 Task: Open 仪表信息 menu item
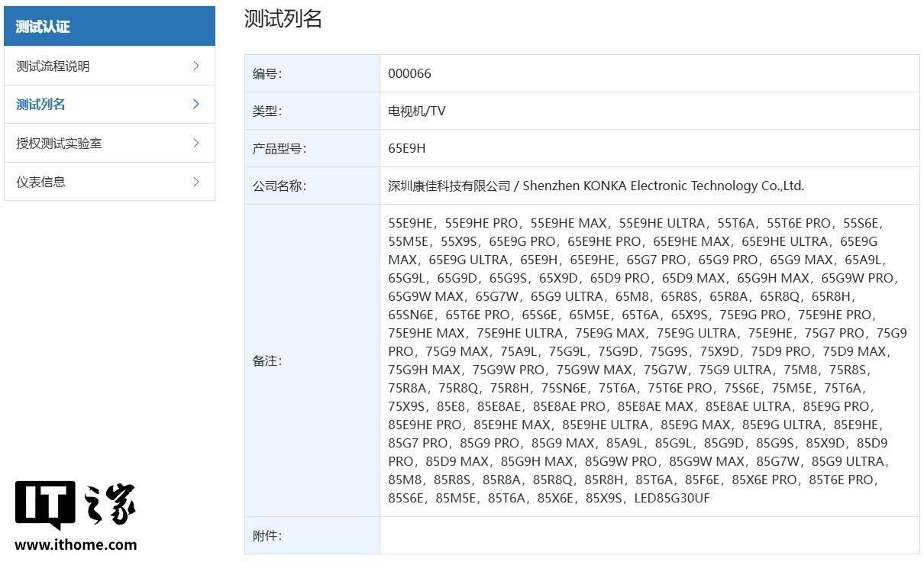[109, 182]
